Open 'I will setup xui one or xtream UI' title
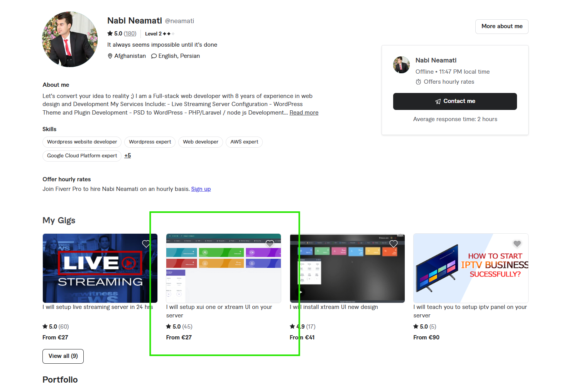The height and width of the screenshot is (388, 588). click(219, 311)
